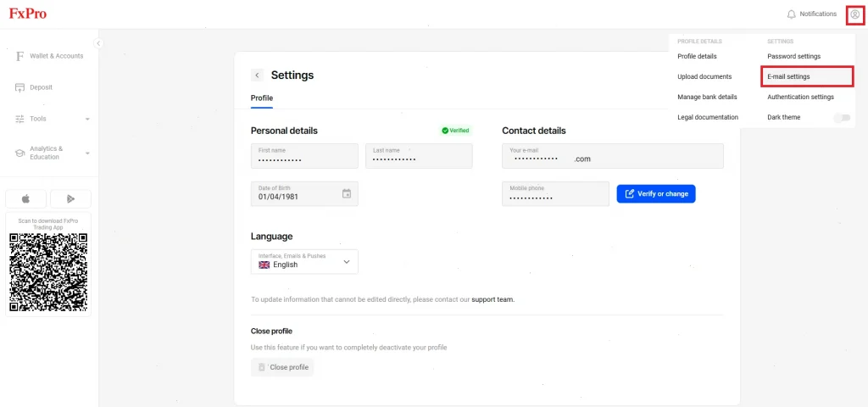The width and height of the screenshot is (868, 407).
Task: Choose Password settings menu entry
Action: (x=793, y=56)
